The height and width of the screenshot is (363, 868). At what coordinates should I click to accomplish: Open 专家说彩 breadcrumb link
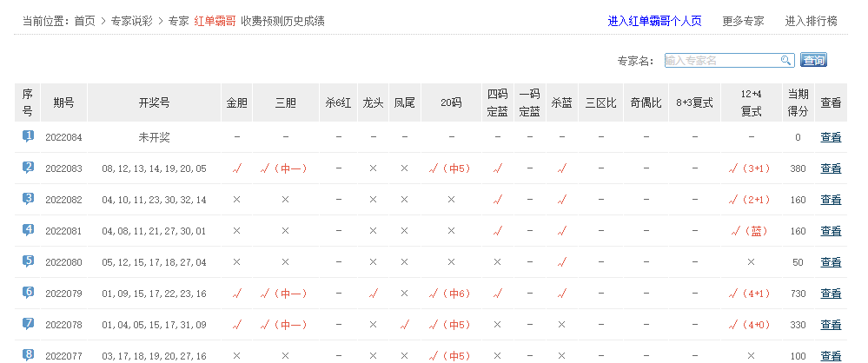(131, 21)
